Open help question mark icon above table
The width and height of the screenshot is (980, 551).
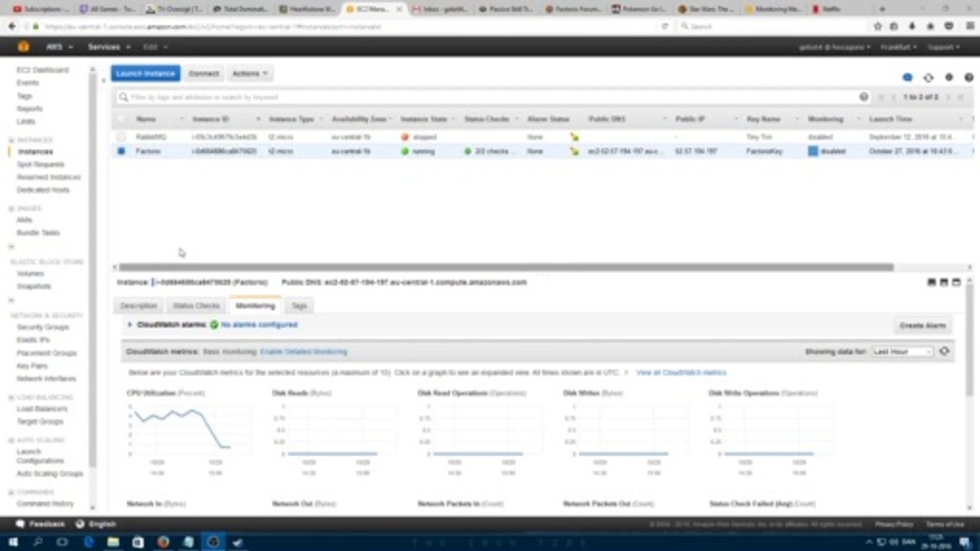click(x=969, y=77)
